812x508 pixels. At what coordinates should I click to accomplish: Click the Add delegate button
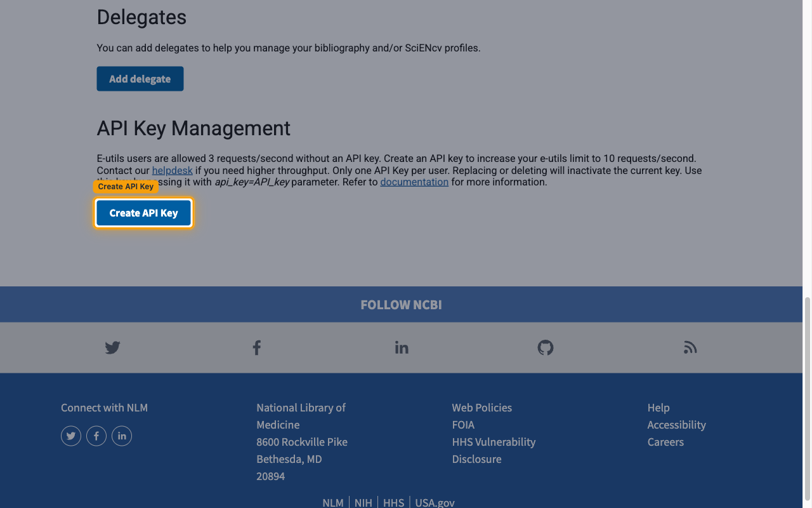pyautogui.click(x=140, y=79)
